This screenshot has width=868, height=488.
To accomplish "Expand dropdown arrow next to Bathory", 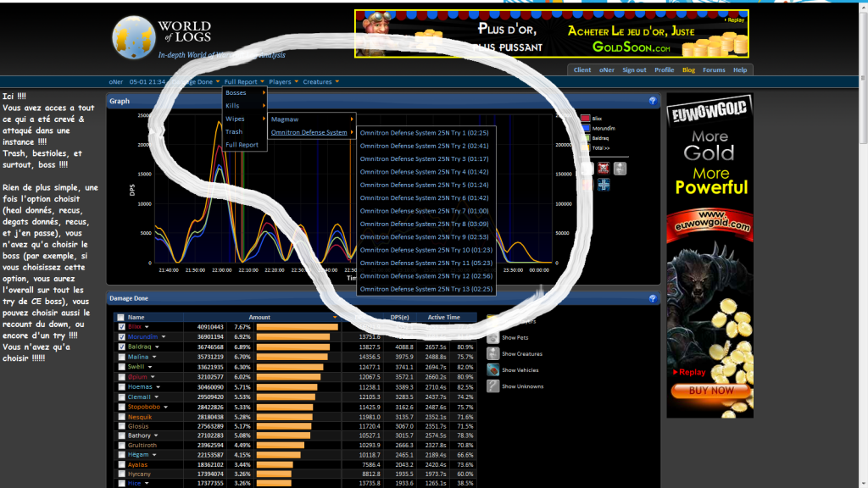I will coord(156,436).
